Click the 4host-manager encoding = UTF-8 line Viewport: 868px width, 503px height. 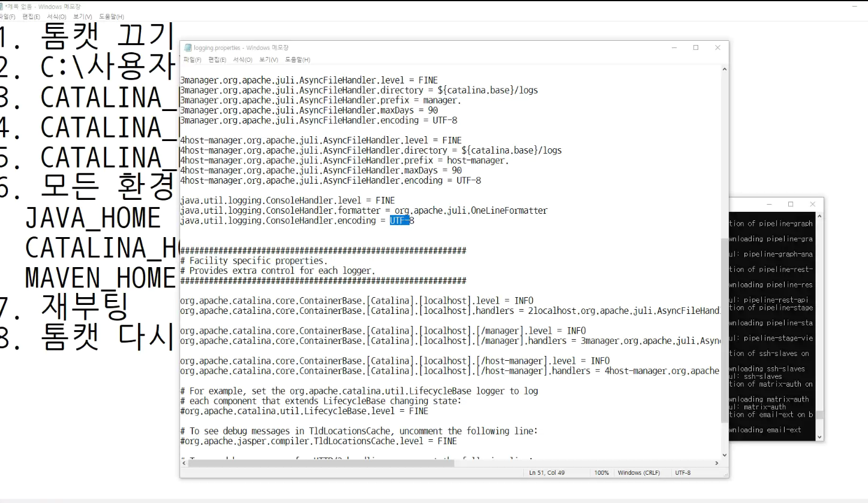[x=331, y=181]
